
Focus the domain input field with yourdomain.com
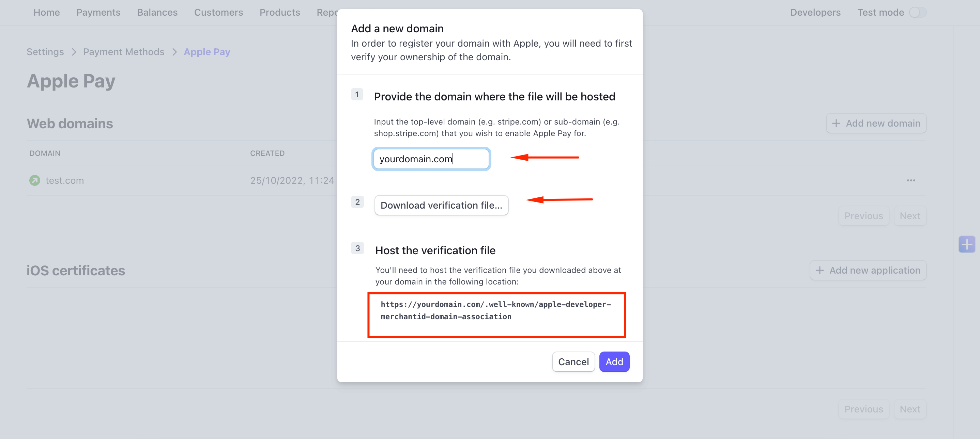(x=431, y=159)
